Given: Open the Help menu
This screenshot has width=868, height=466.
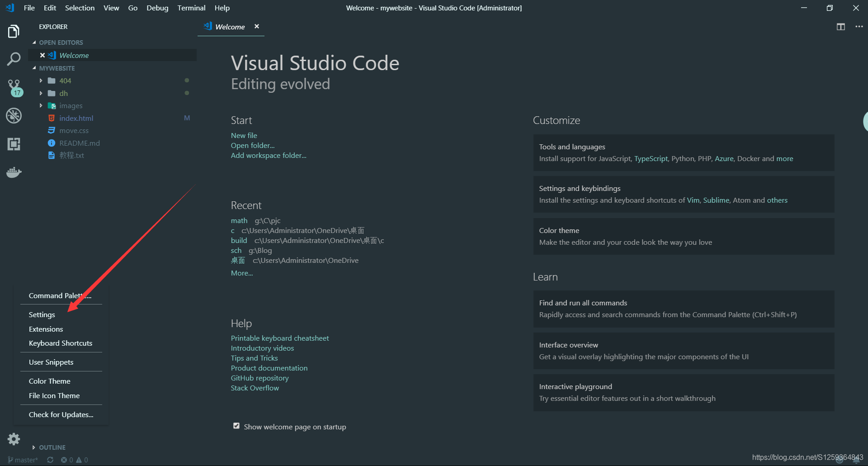Looking at the screenshot, I should point(222,8).
